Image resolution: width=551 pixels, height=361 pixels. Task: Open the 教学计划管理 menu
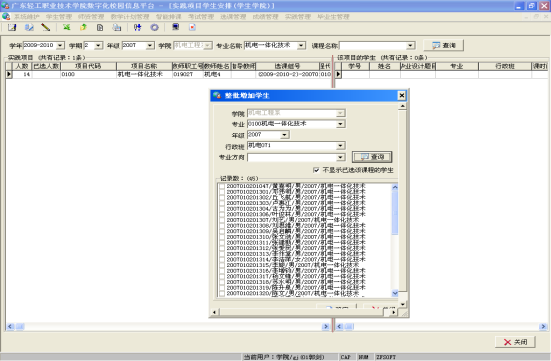130,17
